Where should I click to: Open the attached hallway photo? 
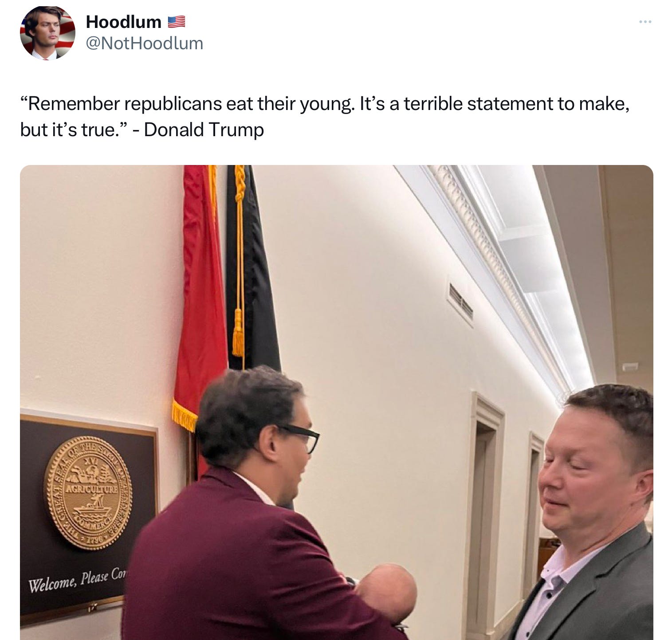pos(337,402)
